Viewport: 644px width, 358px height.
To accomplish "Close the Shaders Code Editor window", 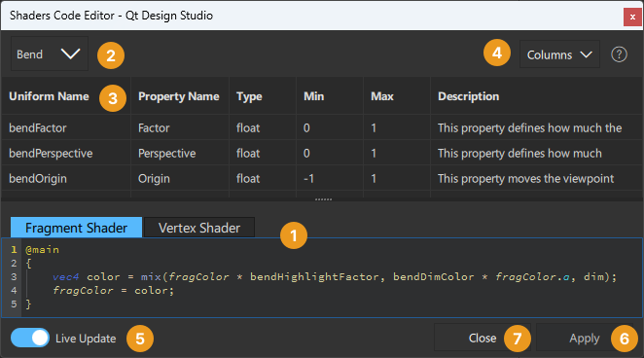I will point(632,18).
